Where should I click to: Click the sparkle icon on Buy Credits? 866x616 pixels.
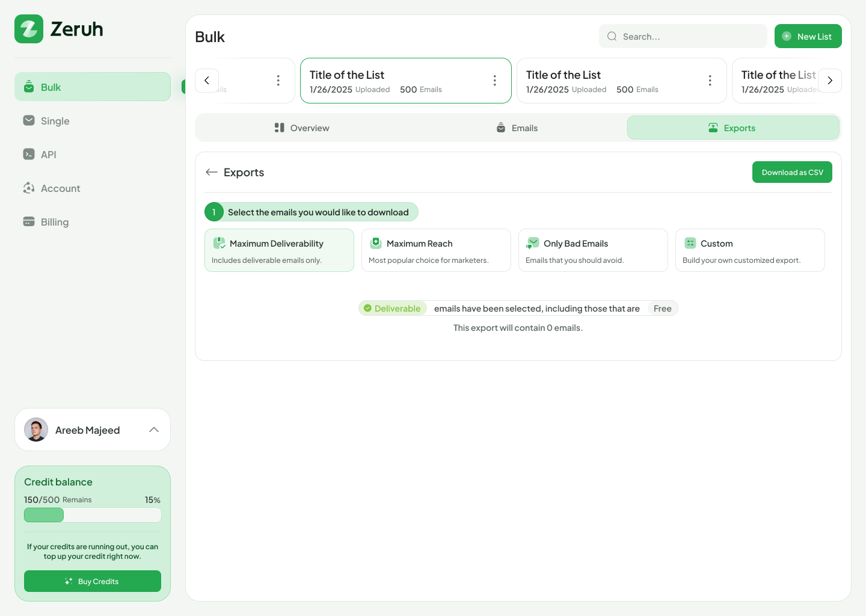point(69,581)
